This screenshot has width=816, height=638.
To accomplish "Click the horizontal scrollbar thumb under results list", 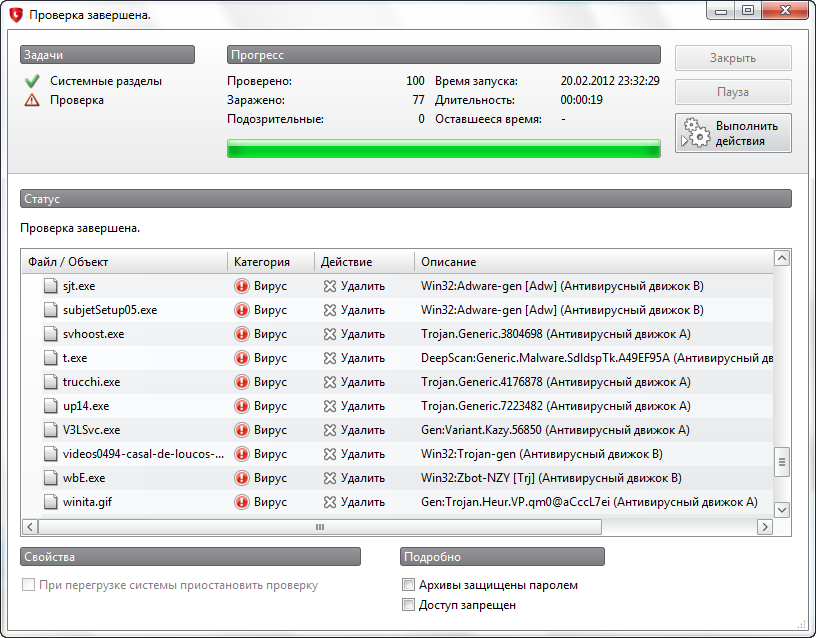I will (320, 527).
